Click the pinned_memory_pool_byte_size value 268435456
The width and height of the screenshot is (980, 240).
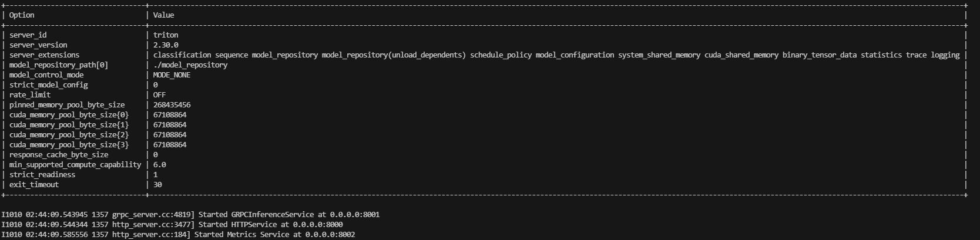pyautogui.click(x=172, y=105)
